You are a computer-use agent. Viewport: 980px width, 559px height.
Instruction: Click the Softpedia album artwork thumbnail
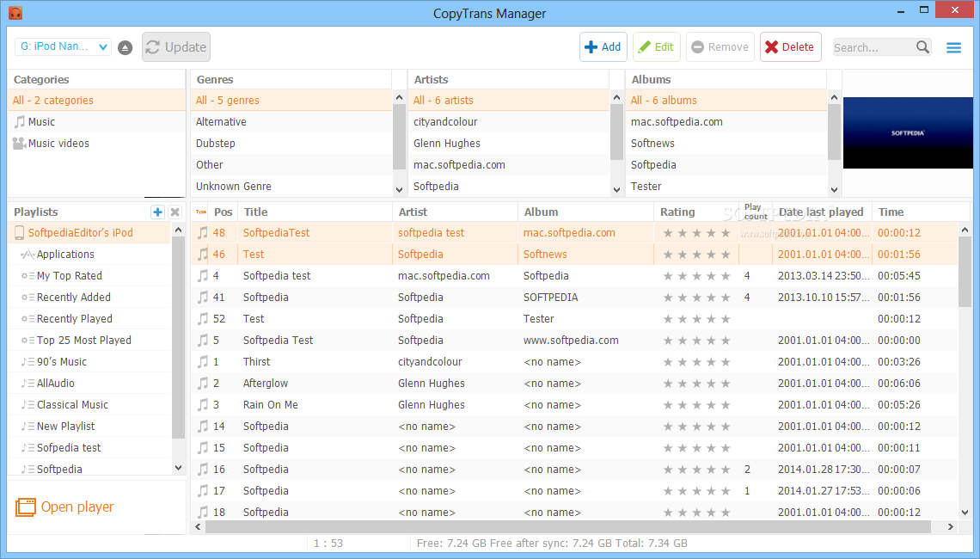pyautogui.click(x=908, y=132)
